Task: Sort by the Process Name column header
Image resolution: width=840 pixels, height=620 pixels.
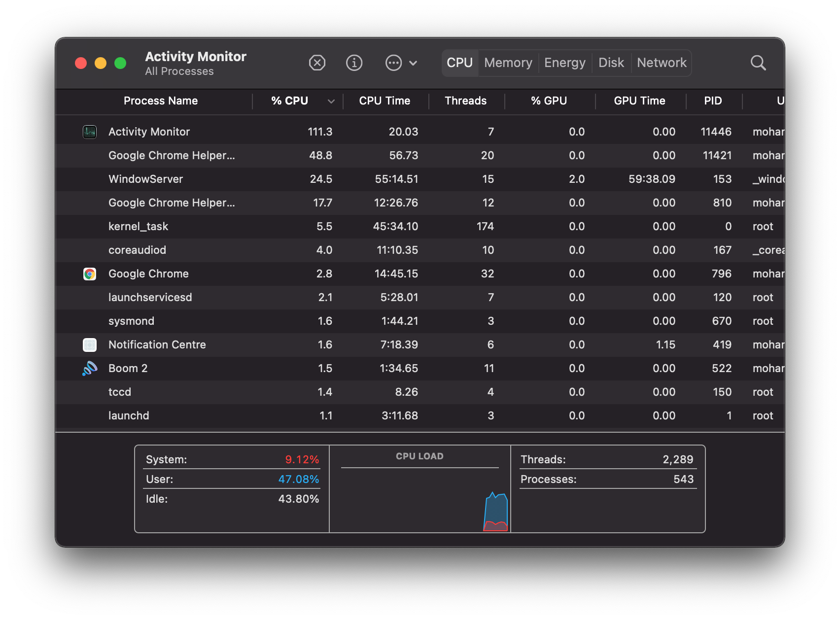Action: 161,101
